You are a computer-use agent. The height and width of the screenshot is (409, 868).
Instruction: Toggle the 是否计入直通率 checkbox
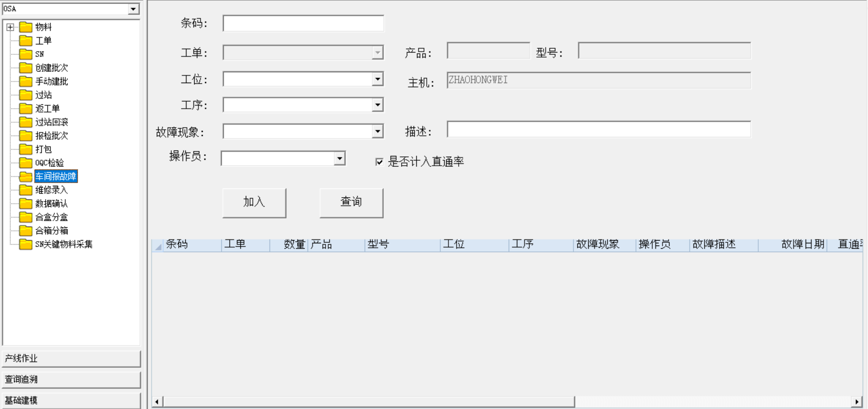[x=379, y=162]
